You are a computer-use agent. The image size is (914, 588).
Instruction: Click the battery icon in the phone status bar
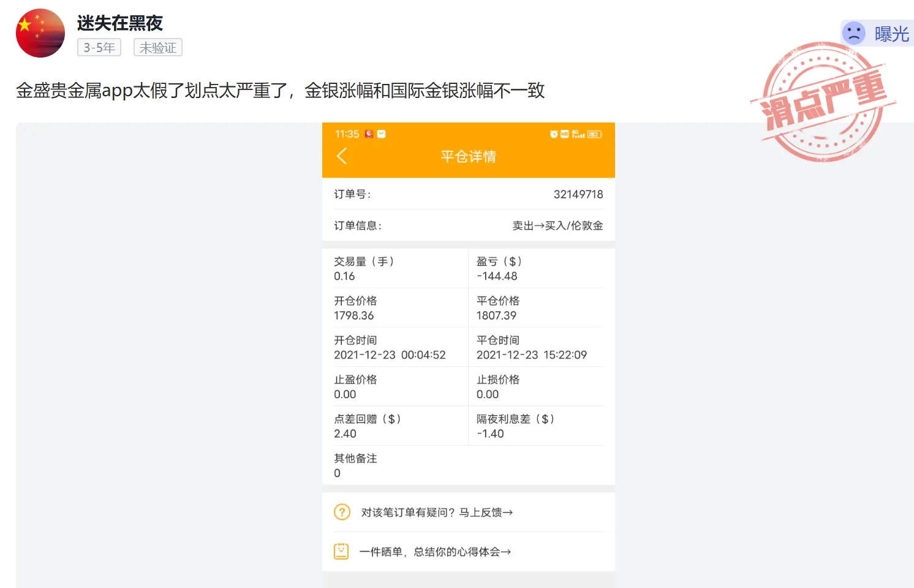pyautogui.click(x=595, y=134)
